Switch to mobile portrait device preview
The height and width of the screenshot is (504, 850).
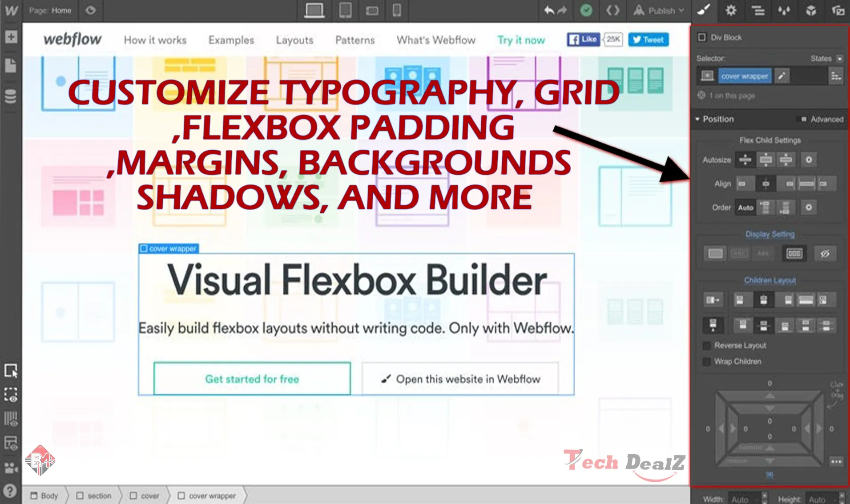pyautogui.click(x=397, y=10)
